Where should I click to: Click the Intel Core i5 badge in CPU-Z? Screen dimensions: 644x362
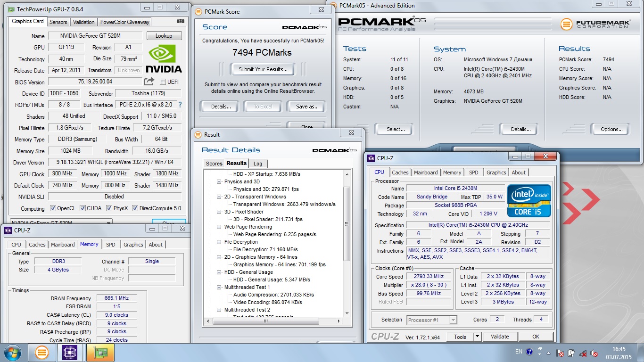coord(529,201)
